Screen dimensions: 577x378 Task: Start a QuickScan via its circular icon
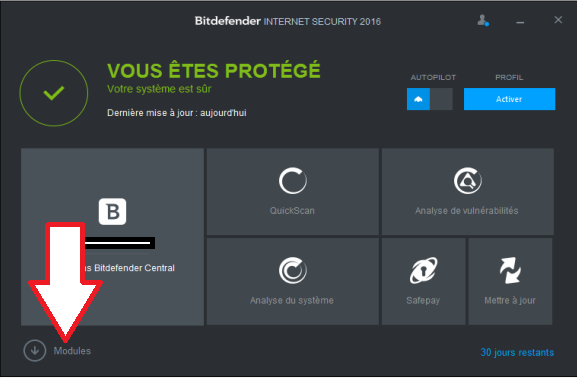[x=293, y=181]
